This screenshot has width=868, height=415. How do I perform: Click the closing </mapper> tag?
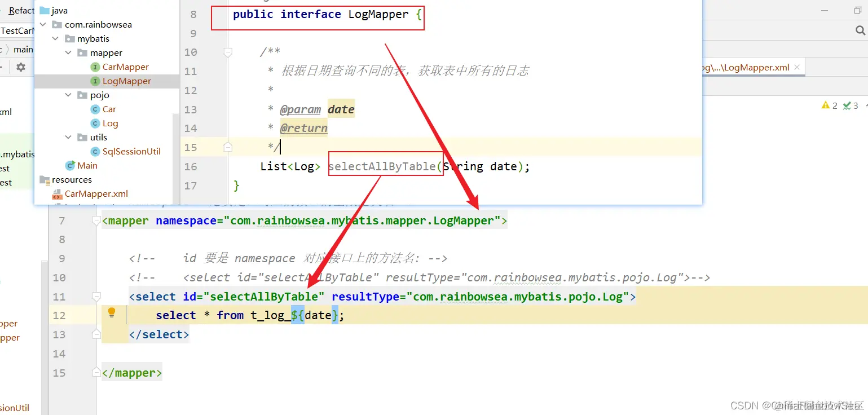132,373
